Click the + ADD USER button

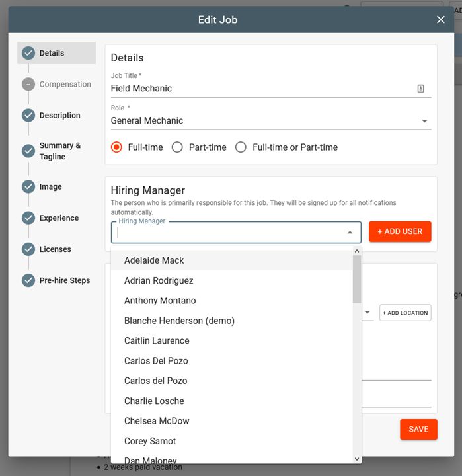coord(400,231)
